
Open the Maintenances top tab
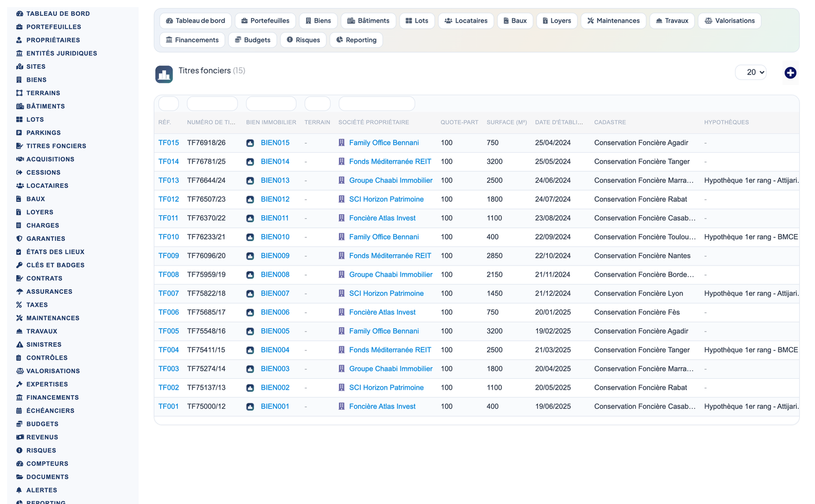pos(613,21)
